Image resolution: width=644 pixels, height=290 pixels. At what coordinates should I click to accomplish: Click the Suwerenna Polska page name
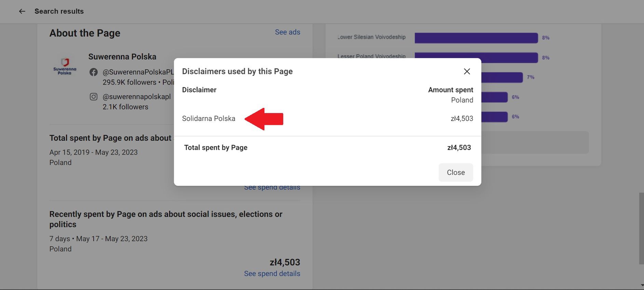(x=122, y=57)
